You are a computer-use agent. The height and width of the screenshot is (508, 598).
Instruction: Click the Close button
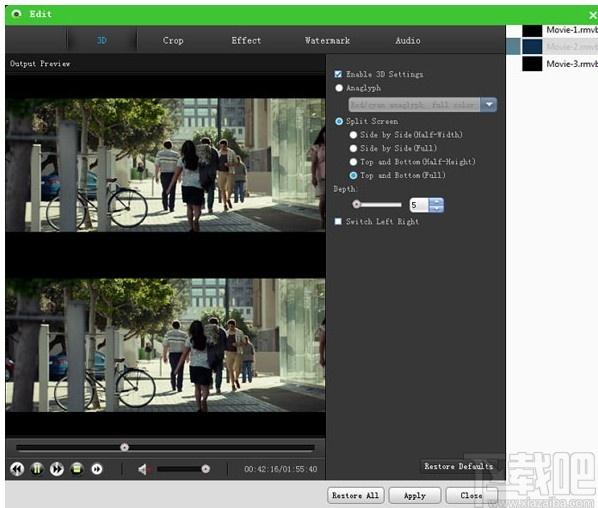click(x=471, y=495)
